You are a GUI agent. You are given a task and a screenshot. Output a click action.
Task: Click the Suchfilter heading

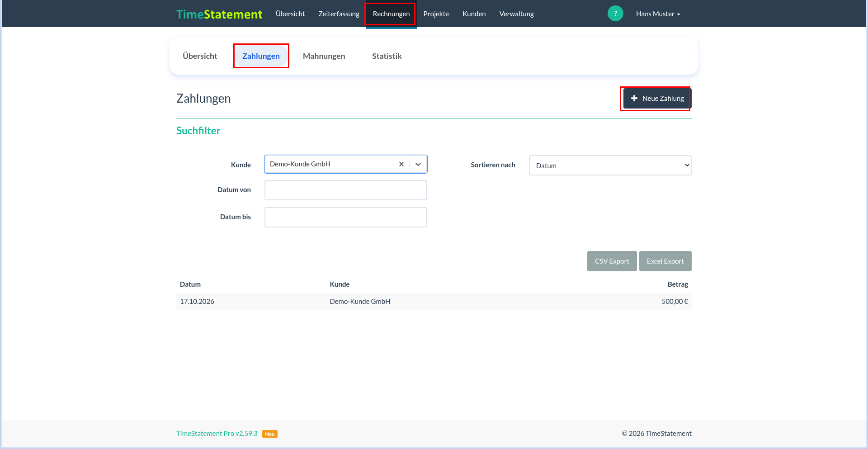click(198, 131)
